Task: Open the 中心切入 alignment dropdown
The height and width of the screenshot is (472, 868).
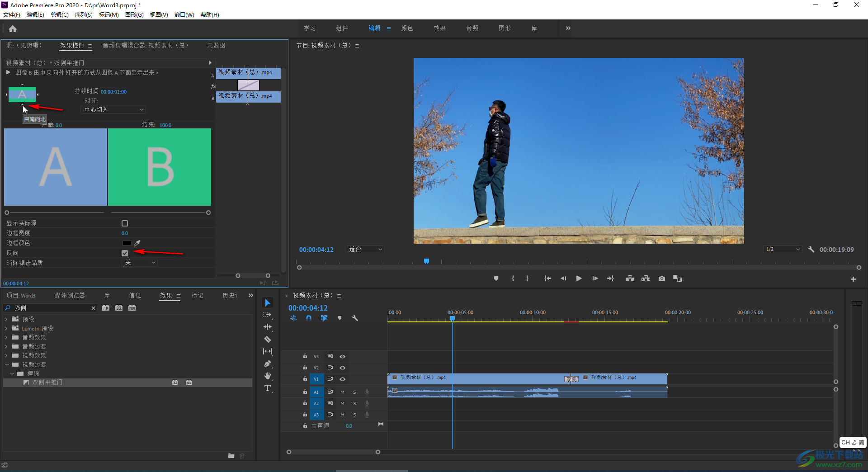Action: click(113, 110)
